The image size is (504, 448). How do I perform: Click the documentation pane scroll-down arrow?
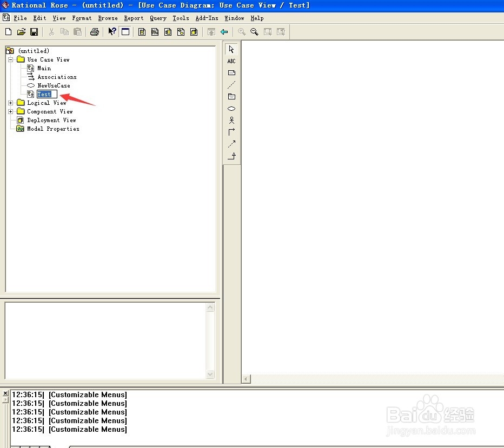pyautogui.click(x=210, y=374)
